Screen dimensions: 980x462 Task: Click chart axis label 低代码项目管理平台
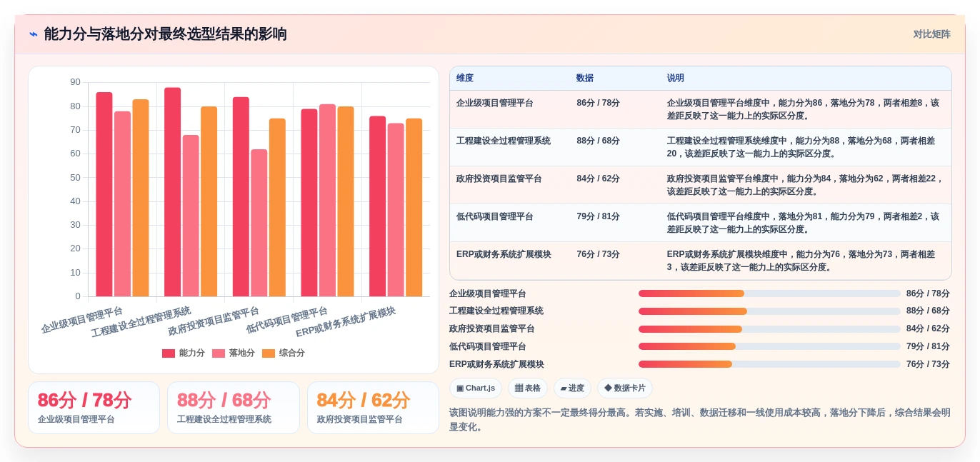[x=287, y=321]
